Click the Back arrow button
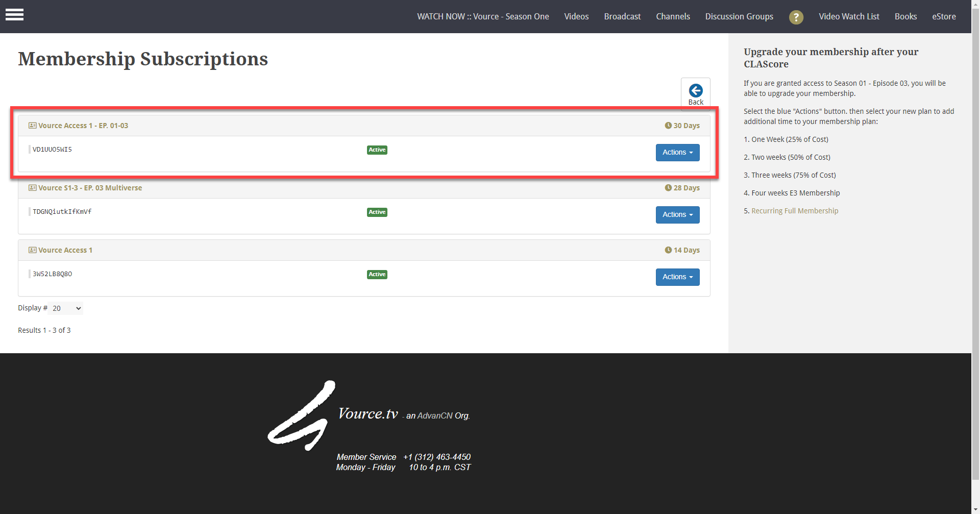 pyautogui.click(x=695, y=94)
